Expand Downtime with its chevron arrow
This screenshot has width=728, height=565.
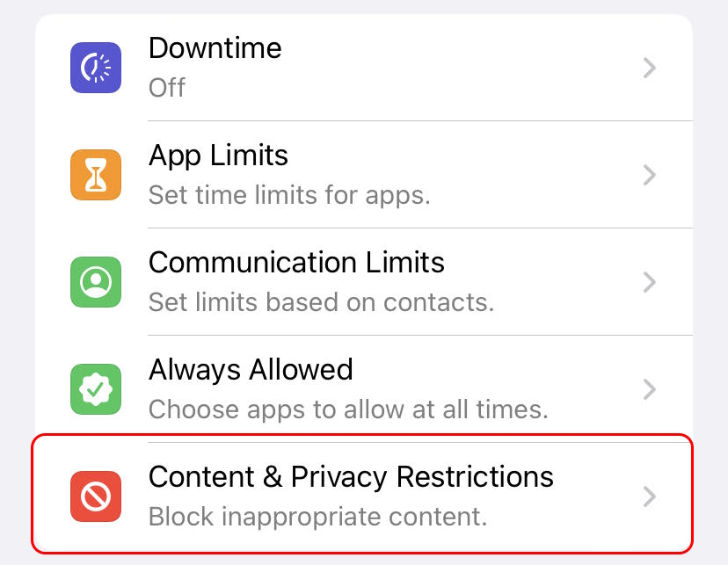pos(649,68)
